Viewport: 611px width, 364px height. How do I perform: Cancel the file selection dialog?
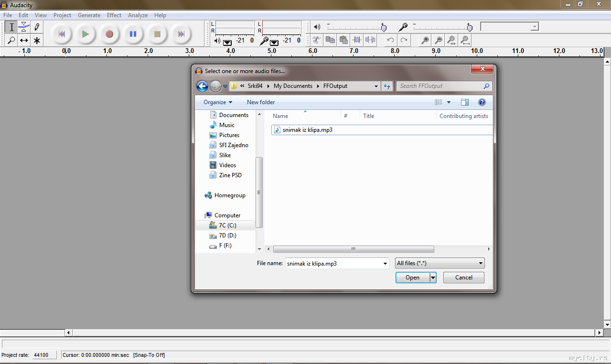tap(463, 278)
